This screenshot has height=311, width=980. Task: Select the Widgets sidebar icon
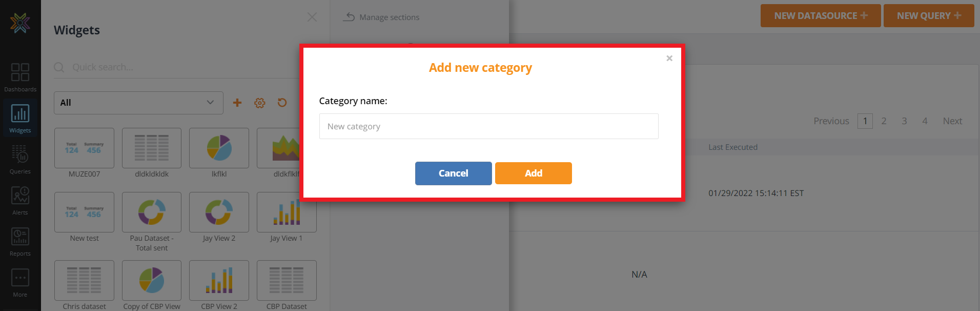point(20,118)
